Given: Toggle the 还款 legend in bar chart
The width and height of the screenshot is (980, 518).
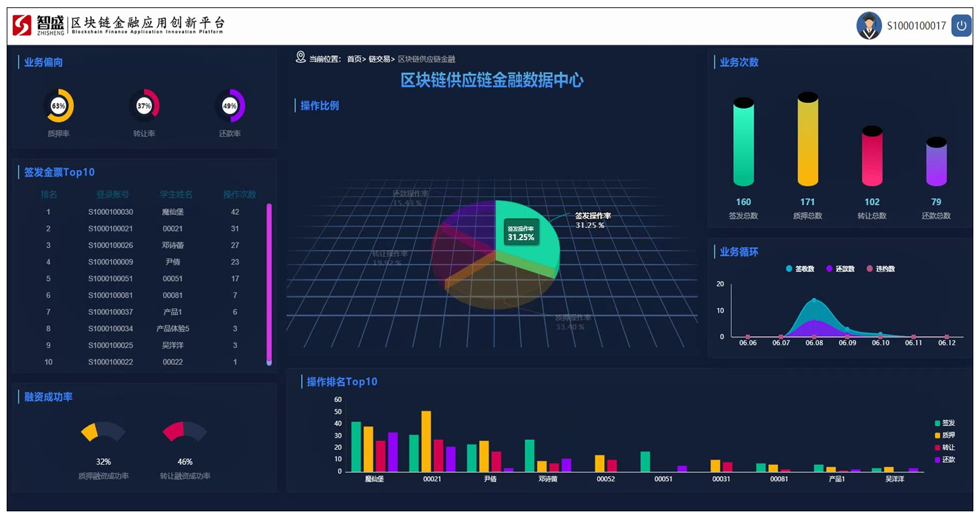Looking at the screenshot, I should pyautogui.click(x=944, y=459).
